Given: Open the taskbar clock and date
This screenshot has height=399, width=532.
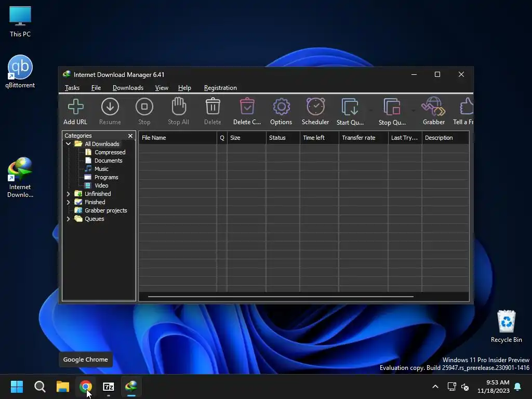Looking at the screenshot, I should (494, 387).
